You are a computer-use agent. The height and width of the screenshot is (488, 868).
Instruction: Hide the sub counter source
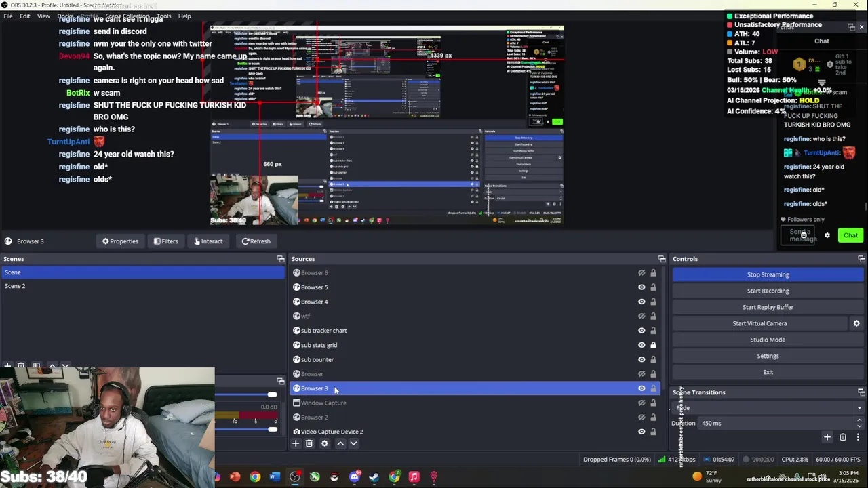642,359
